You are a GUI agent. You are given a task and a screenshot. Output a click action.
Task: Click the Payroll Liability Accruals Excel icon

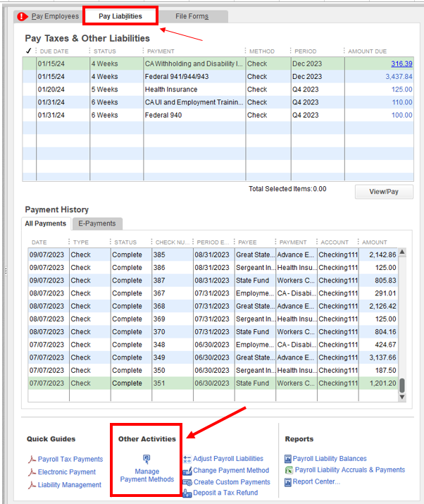pos(289,470)
